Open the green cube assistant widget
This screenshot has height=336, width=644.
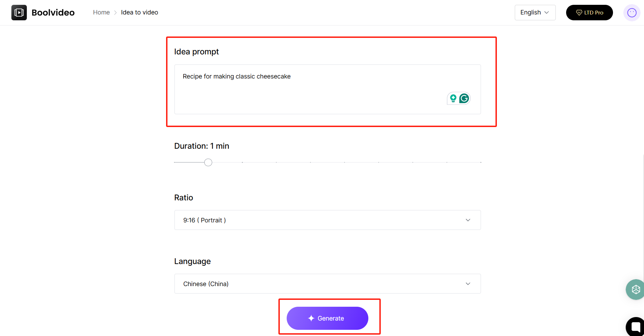pos(635,290)
